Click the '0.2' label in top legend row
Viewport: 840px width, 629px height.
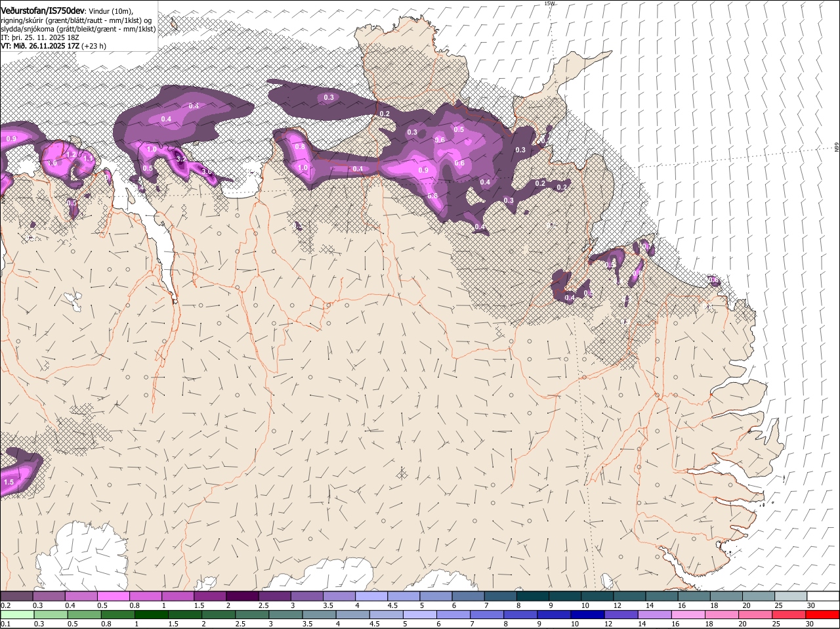pos(5,605)
